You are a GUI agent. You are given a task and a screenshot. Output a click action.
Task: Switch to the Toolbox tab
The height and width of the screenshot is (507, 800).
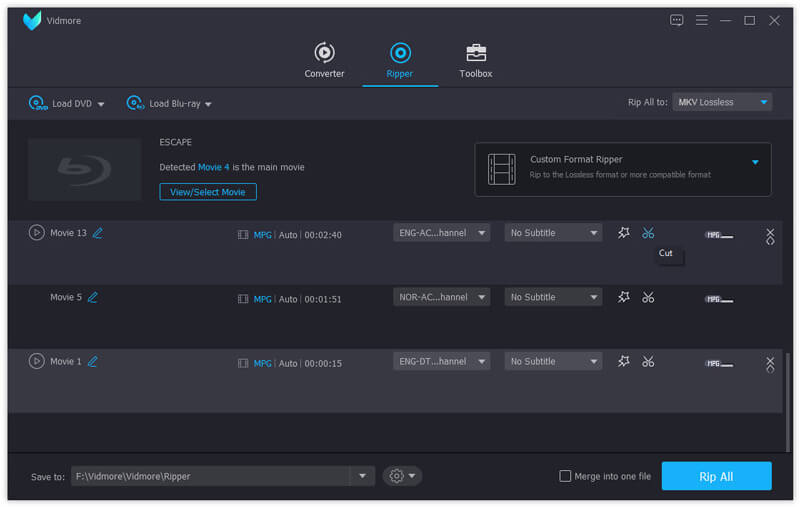pos(476,60)
